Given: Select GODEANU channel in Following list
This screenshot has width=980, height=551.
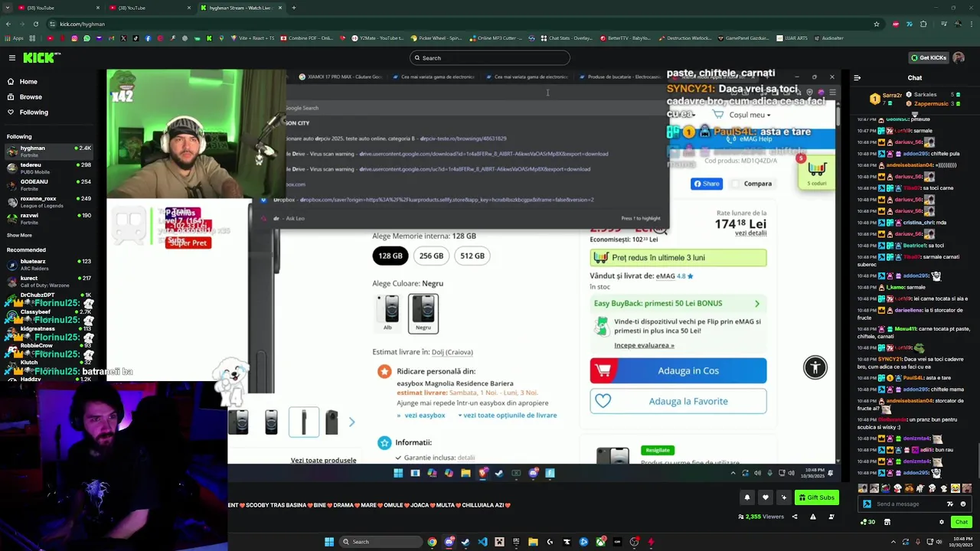Looking at the screenshot, I should 47,184.
